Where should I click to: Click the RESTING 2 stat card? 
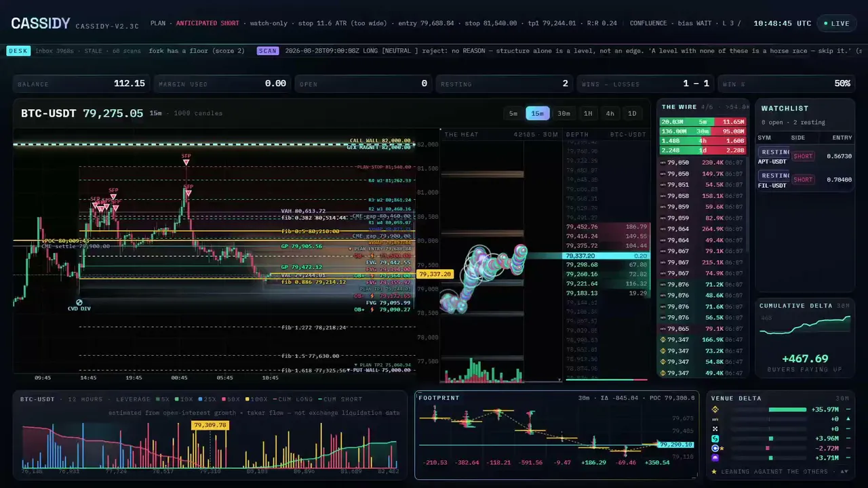coord(505,83)
